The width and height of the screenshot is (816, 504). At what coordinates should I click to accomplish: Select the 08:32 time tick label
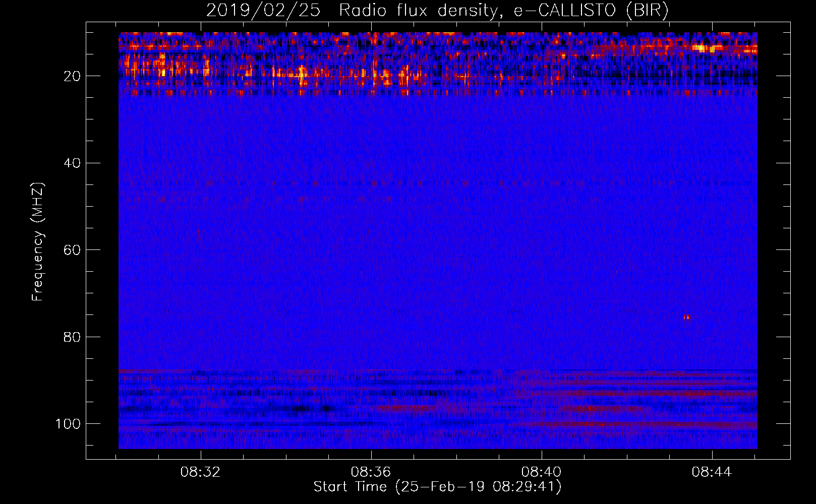pyautogui.click(x=201, y=472)
